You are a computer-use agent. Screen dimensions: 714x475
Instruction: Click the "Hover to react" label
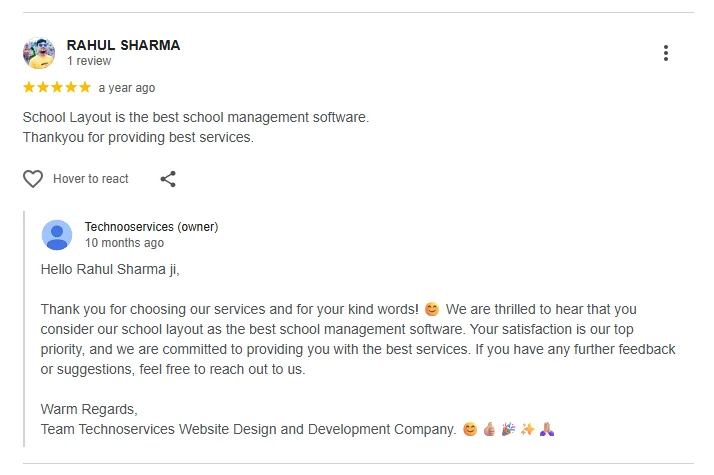tap(91, 179)
